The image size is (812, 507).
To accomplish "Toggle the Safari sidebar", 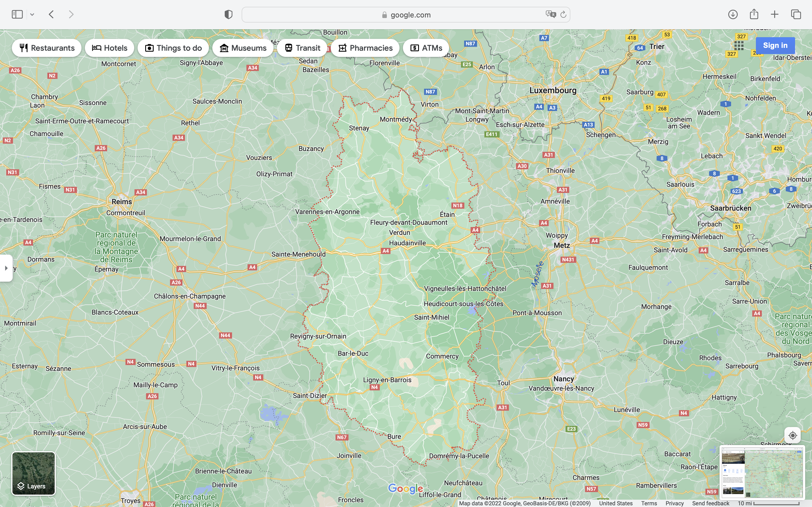I will click(17, 14).
